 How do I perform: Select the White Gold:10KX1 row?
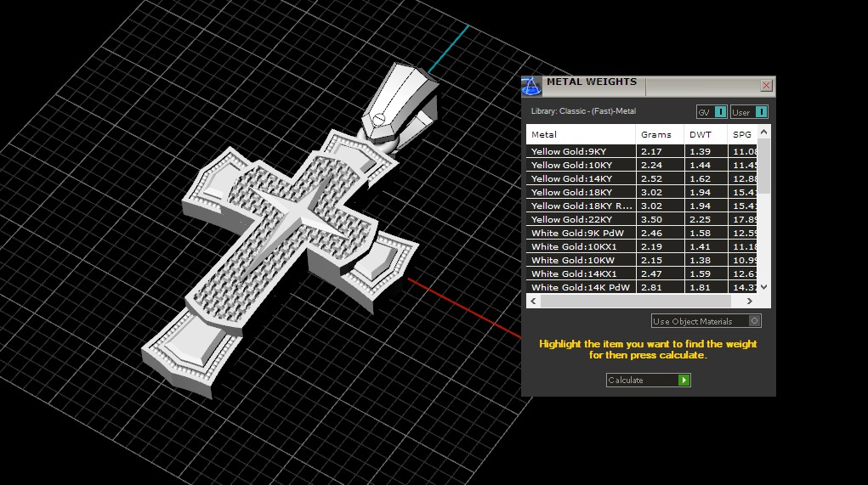coord(642,246)
